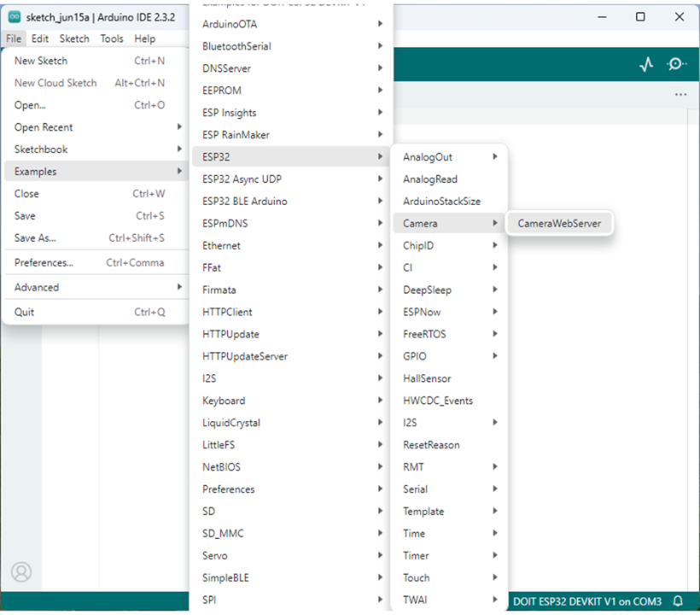Expand the FreeRTOS submenu
The height and width of the screenshot is (615, 700).
point(449,334)
